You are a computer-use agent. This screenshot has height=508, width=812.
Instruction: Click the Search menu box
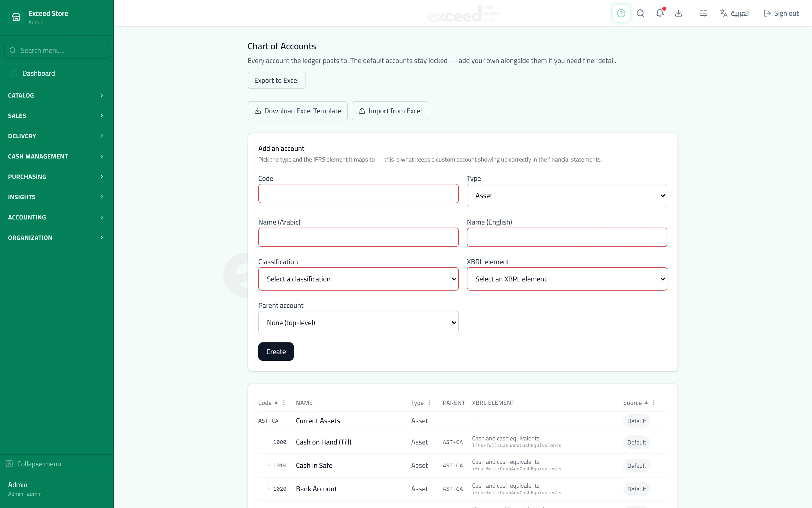(56, 50)
